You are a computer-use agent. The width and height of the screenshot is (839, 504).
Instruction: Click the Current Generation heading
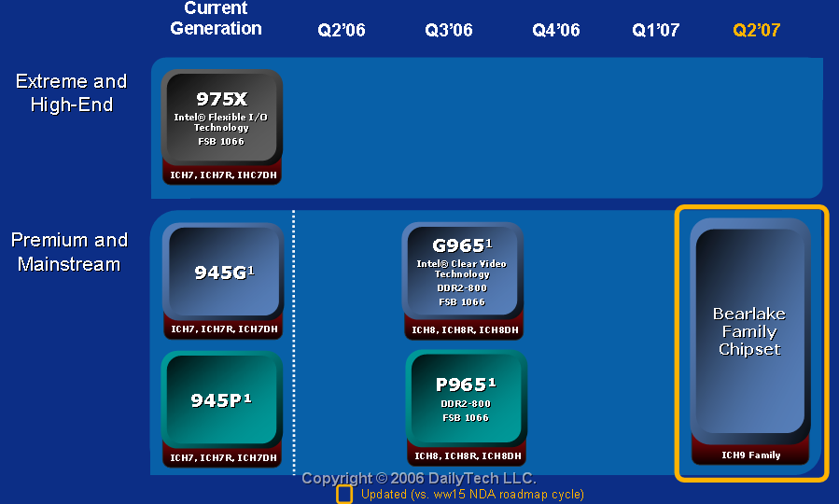(x=217, y=18)
